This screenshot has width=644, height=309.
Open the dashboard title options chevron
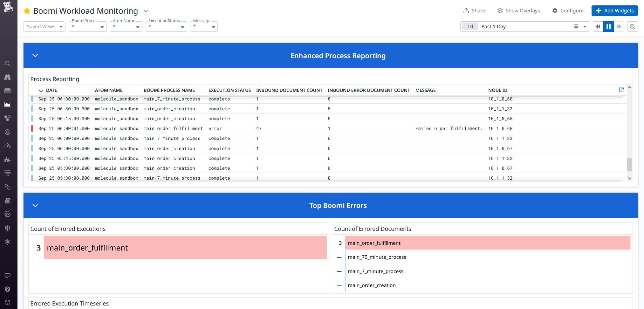point(146,11)
